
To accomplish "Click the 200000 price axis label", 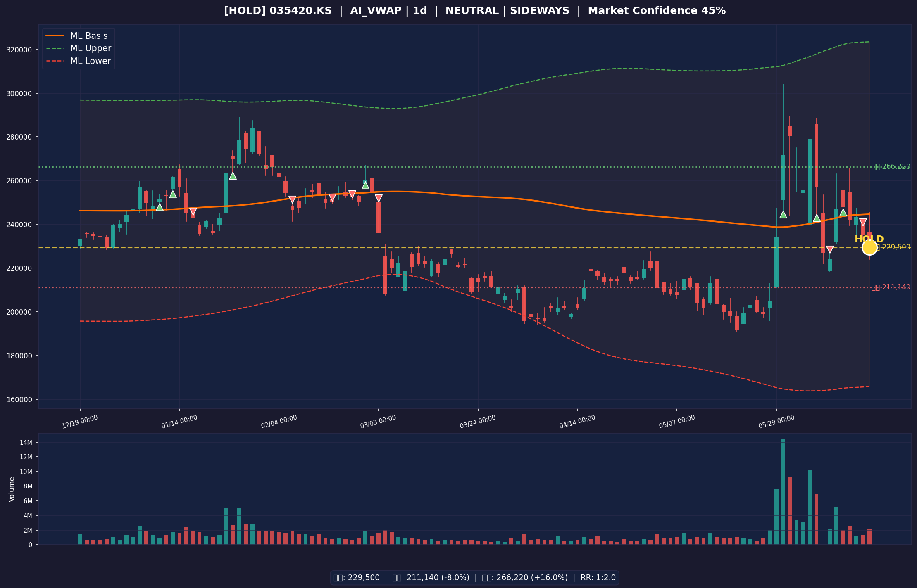I will tap(20, 312).
